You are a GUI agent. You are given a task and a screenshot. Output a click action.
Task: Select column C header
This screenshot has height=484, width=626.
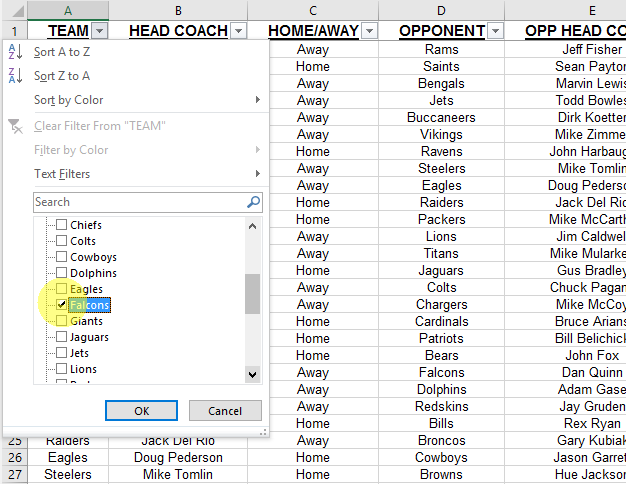[313, 11]
